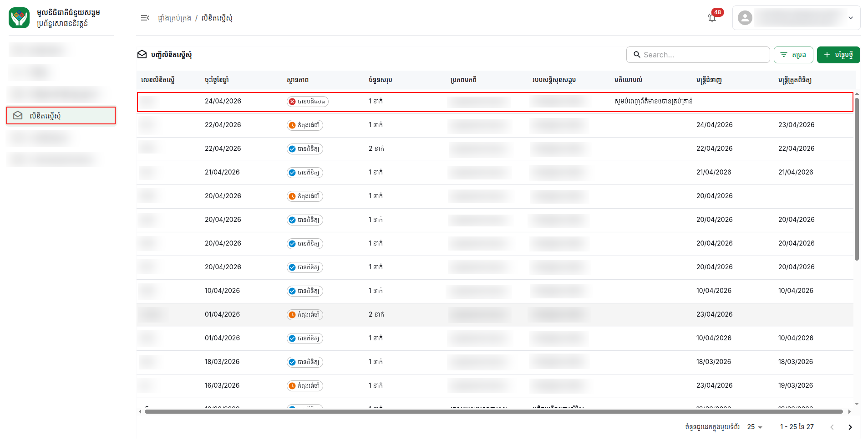Open the តម្រង filter button
The image size is (868, 441).
[793, 55]
